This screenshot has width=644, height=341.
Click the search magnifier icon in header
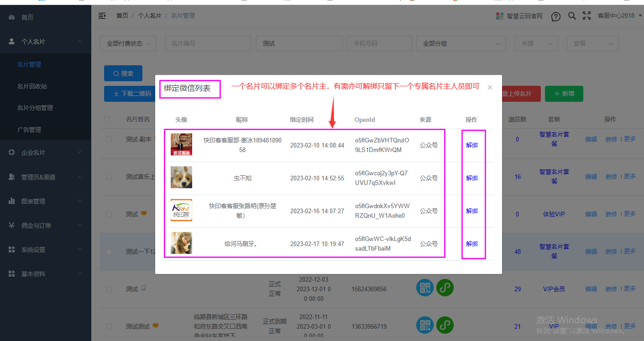[x=571, y=16]
